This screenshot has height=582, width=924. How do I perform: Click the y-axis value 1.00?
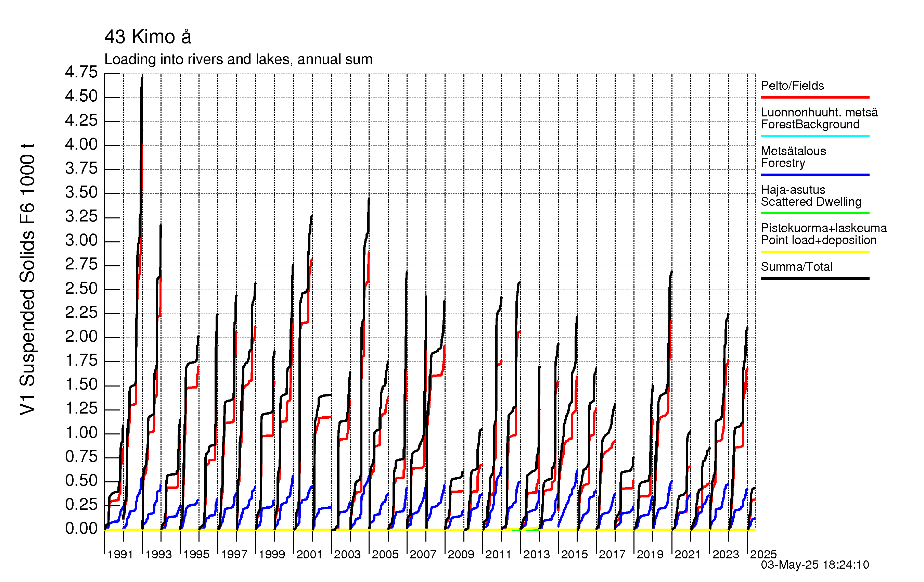coord(81,433)
